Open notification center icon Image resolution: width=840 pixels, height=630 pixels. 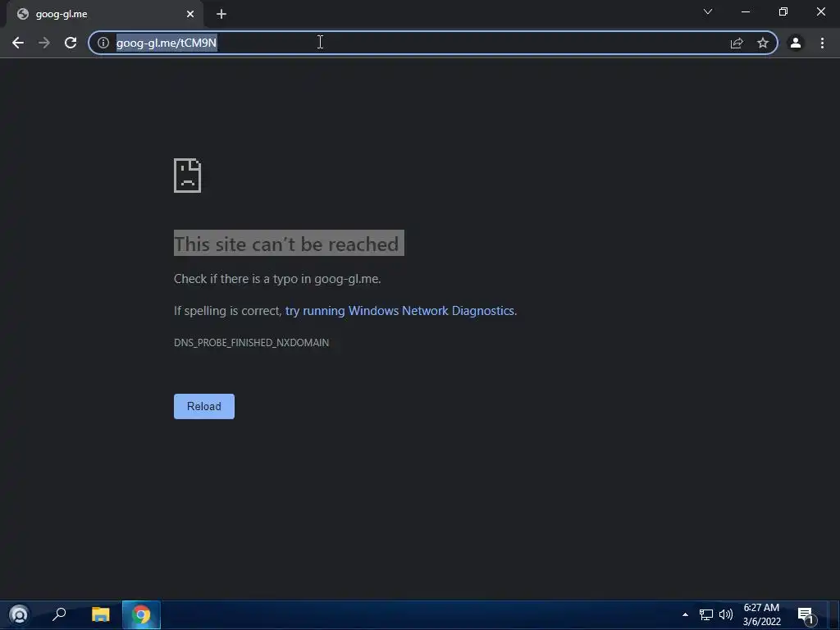coord(806,615)
